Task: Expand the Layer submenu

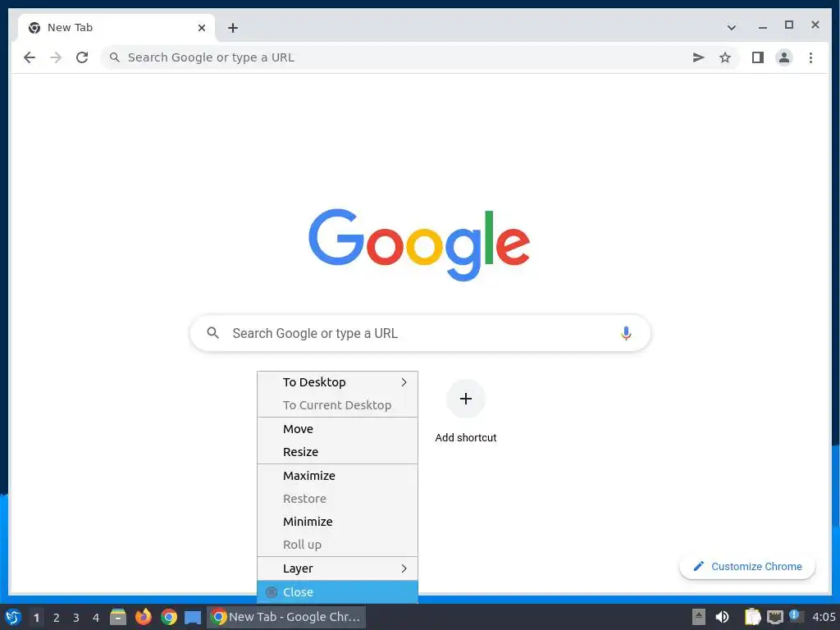Action: (x=337, y=568)
